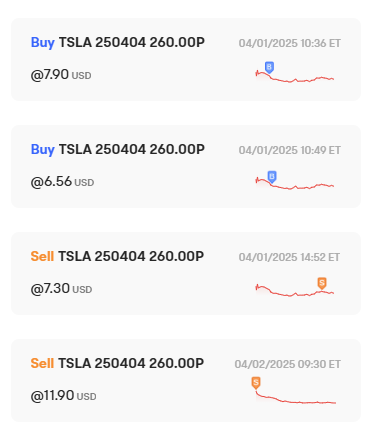
Task: Click the 04/01/2025 10:49 ET timestamp
Action: click(290, 150)
